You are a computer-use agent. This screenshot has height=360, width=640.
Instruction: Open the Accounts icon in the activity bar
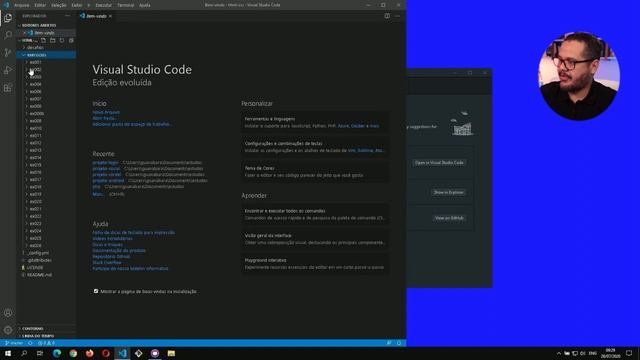[8, 313]
